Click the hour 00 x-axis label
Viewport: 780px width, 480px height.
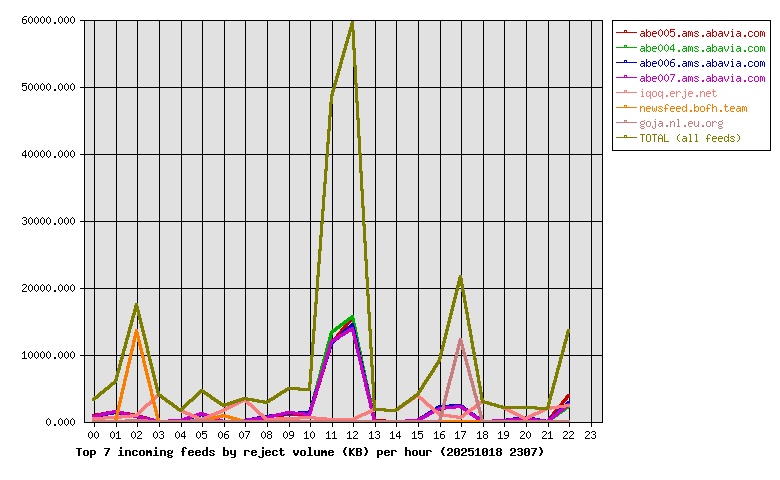[x=94, y=435]
